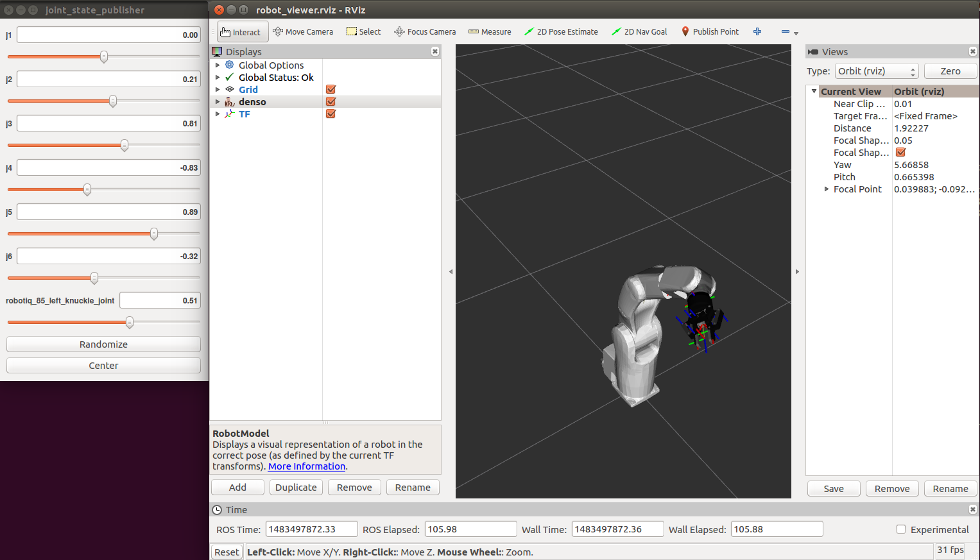Open the More Information link

pyautogui.click(x=307, y=466)
